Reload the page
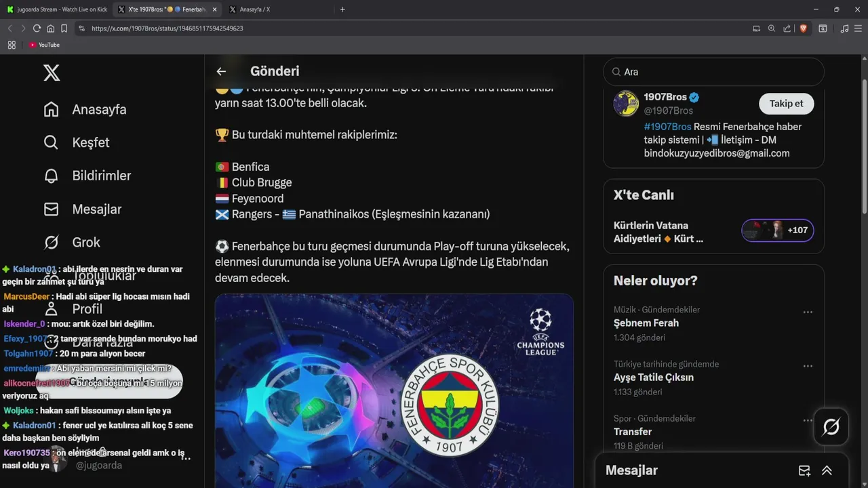The height and width of the screenshot is (488, 868). [37, 28]
